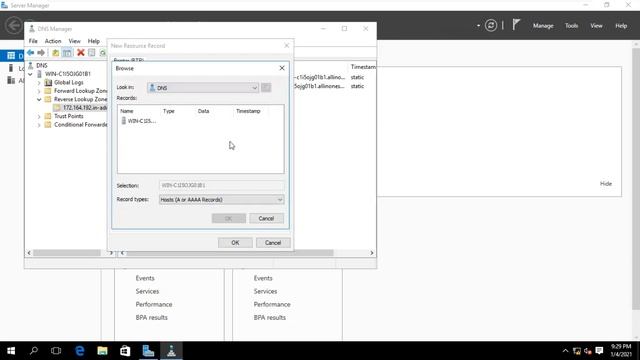Open Properties from DNS Manager toolbar icon
Image resolution: width=640 pixels, height=360 pixels.
pos(91,53)
